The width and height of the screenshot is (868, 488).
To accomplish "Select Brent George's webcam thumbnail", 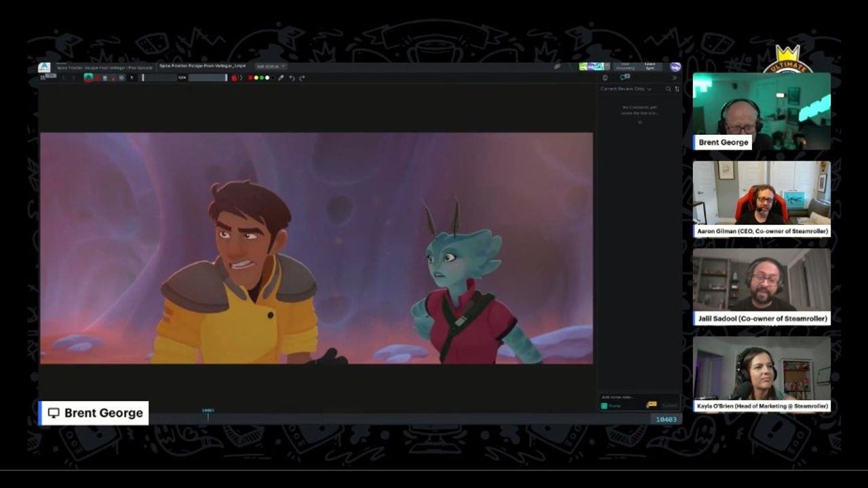I will [762, 111].
